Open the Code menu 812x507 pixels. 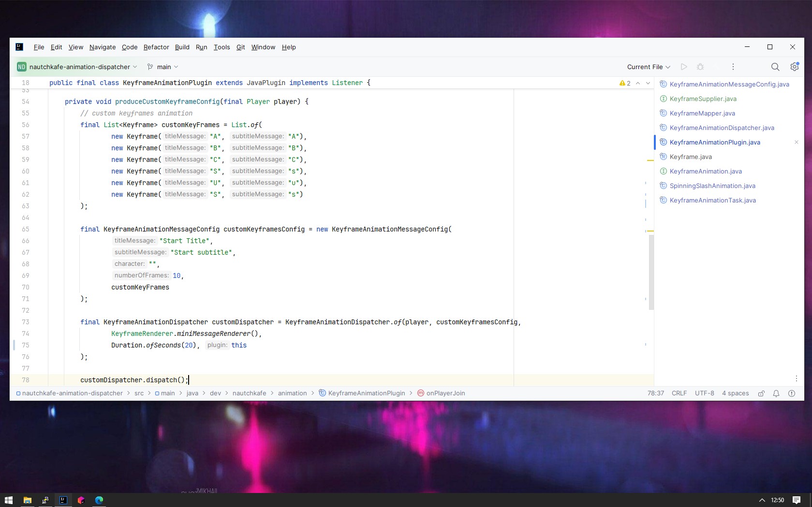point(130,47)
